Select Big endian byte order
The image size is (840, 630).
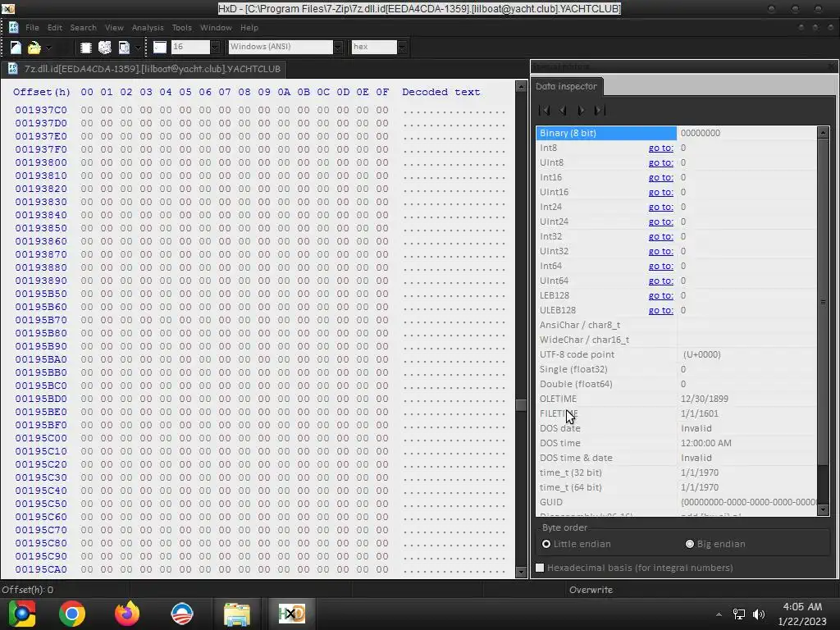tap(715, 544)
